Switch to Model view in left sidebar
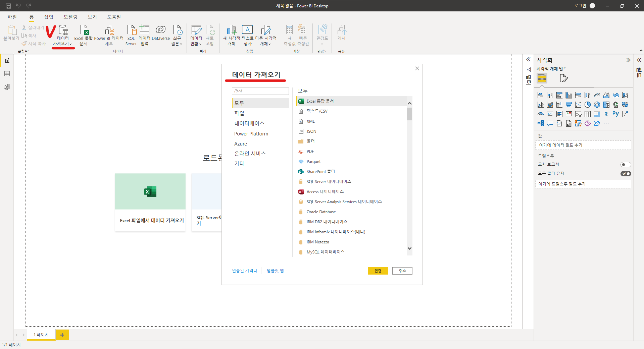 pos(7,87)
